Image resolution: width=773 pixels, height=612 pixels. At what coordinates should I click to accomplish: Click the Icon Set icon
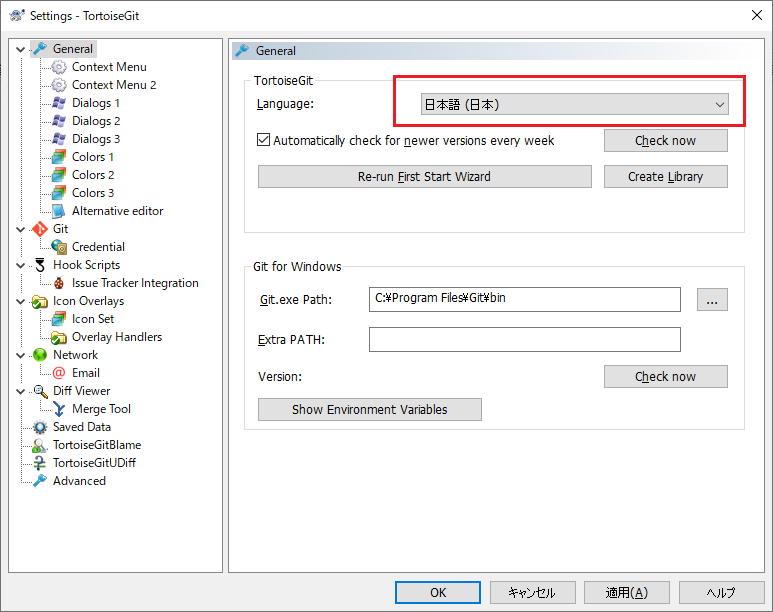click(x=59, y=319)
